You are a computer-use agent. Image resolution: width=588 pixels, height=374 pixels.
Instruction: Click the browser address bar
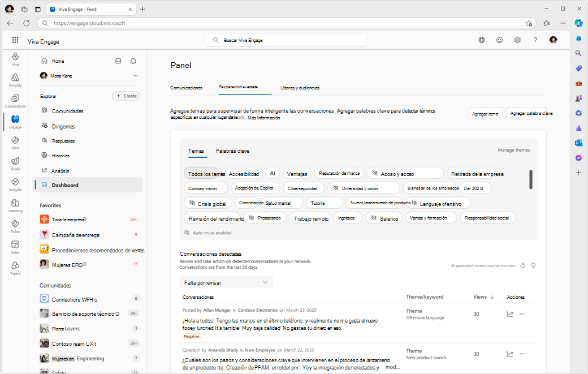(287, 23)
